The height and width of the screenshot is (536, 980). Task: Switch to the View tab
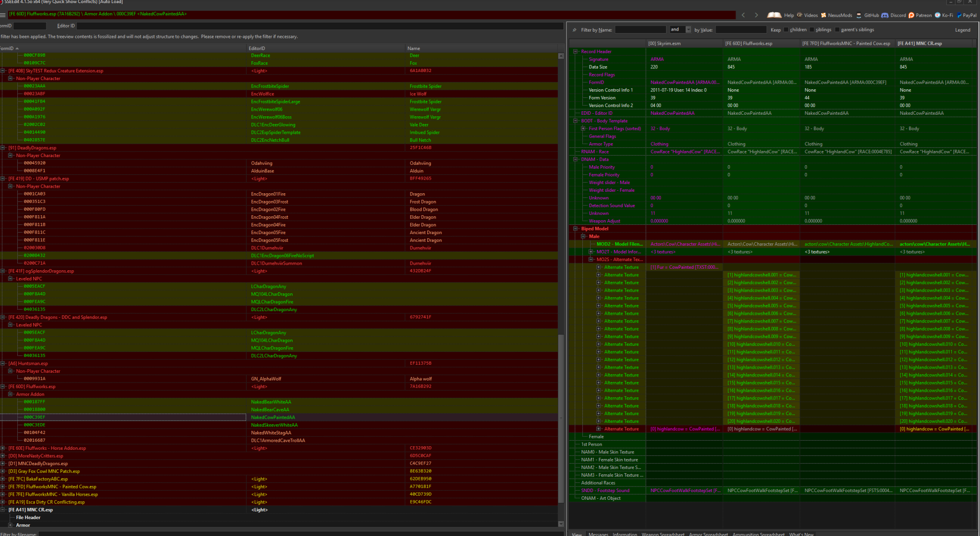577,534
